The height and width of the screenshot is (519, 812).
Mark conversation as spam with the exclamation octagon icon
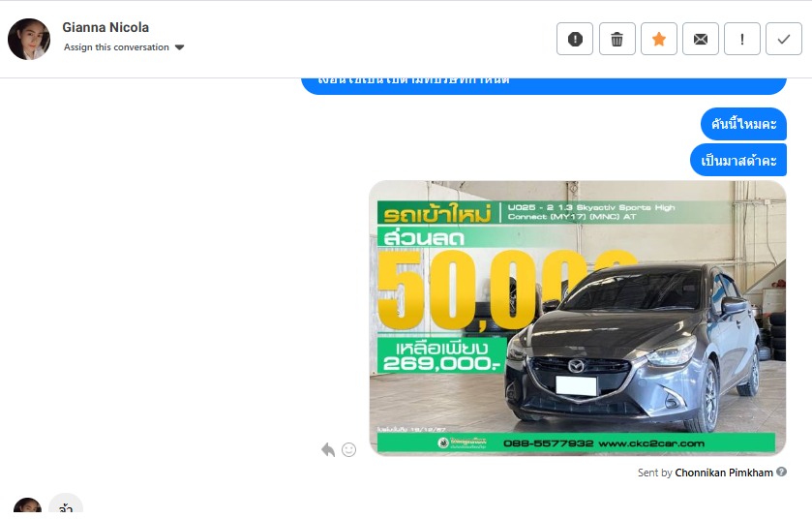click(575, 39)
